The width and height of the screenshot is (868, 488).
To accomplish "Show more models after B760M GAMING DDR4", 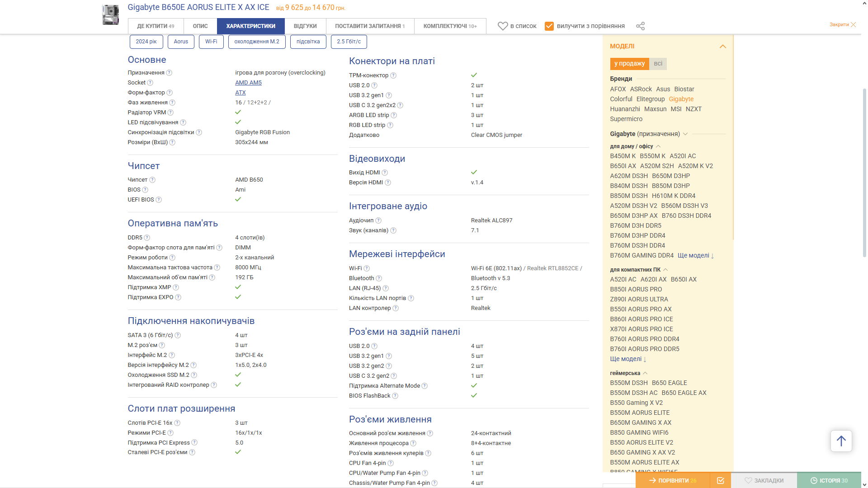I will click(696, 256).
